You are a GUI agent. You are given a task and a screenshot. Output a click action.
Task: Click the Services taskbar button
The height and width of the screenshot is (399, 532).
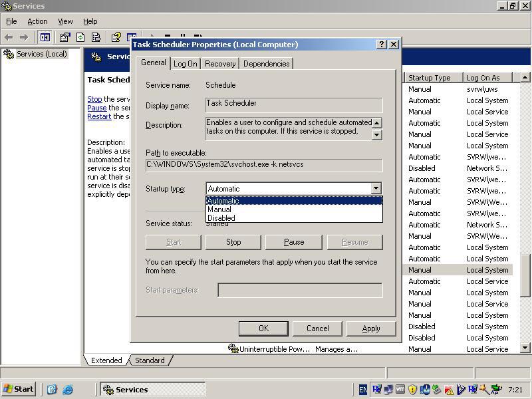click(x=153, y=389)
